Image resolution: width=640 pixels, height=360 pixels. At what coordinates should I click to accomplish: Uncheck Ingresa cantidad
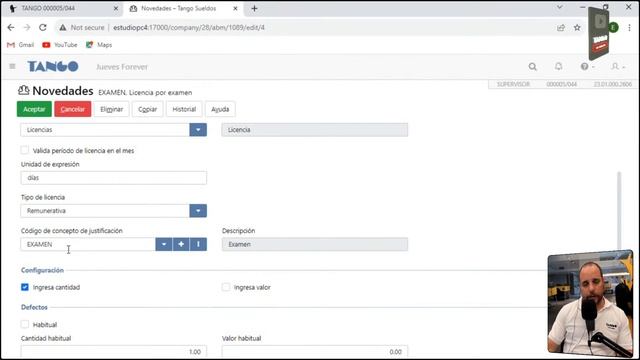click(25, 287)
